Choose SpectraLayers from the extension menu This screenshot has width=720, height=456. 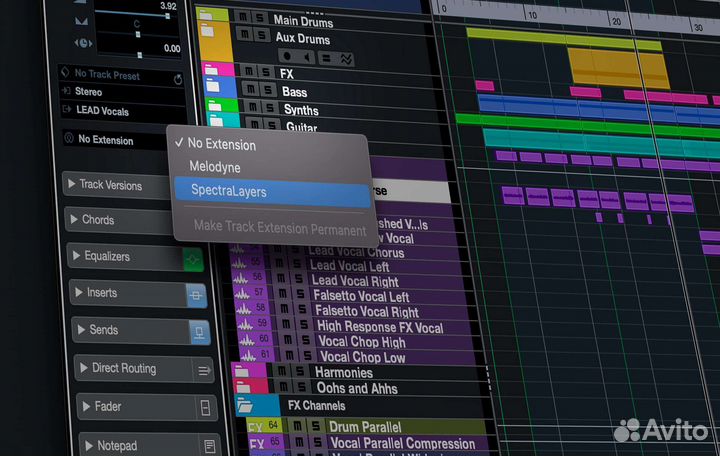point(229,191)
